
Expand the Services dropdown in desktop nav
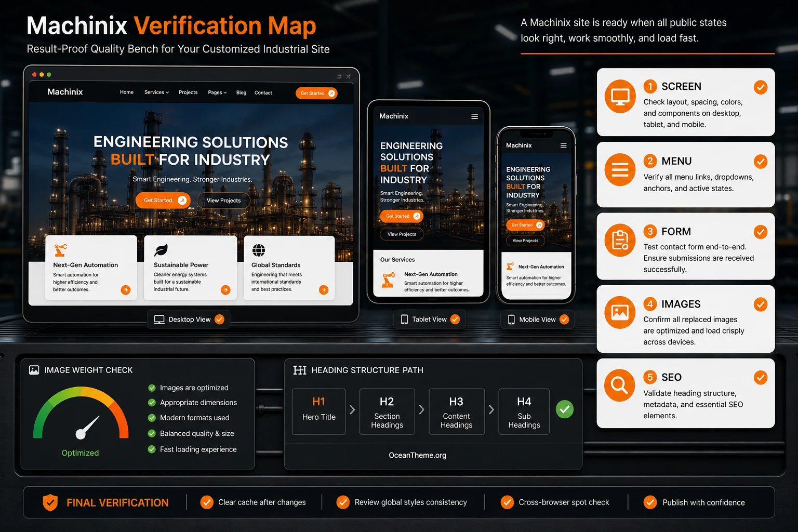pos(156,92)
